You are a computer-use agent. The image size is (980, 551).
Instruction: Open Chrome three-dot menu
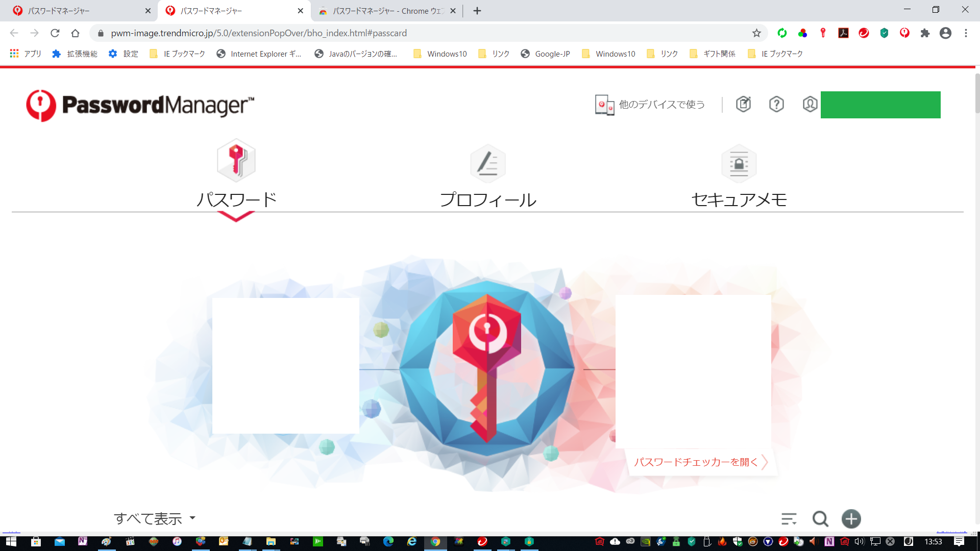point(966,33)
